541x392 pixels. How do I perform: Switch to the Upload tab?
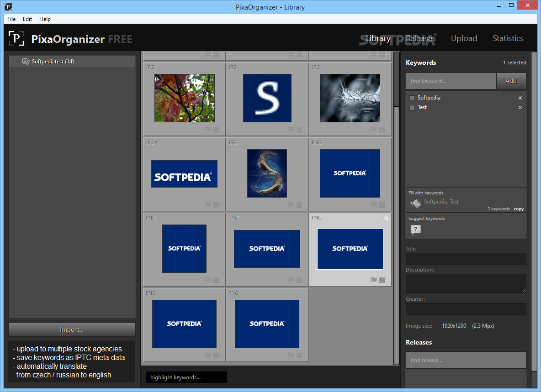click(x=464, y=38)
